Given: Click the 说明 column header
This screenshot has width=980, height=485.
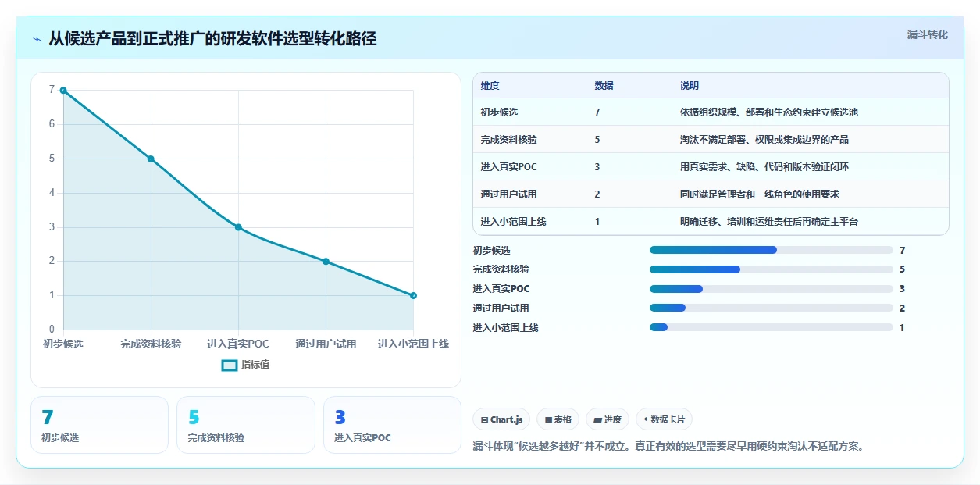Looking at the screenshot, I should coord(690,86).
